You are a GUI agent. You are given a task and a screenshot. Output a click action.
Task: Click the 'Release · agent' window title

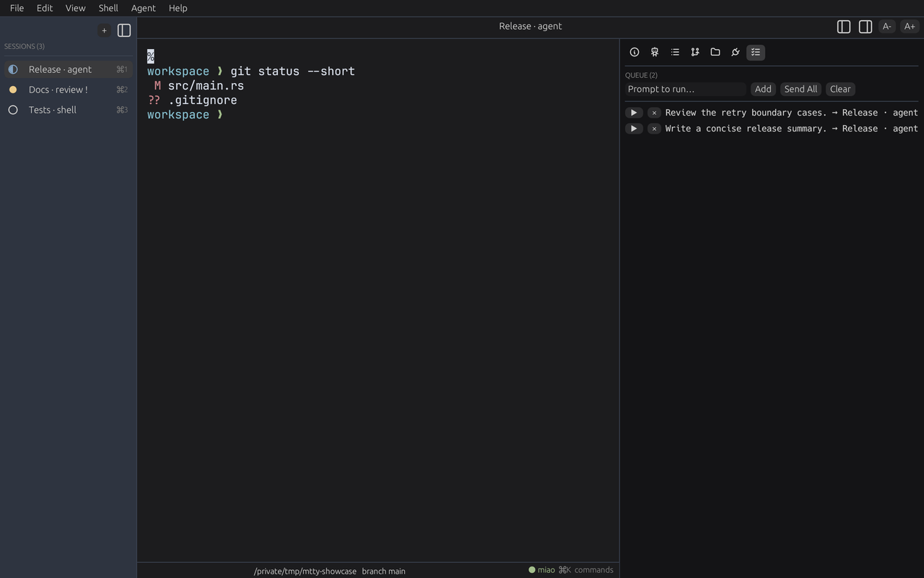(x=531, y=26)
